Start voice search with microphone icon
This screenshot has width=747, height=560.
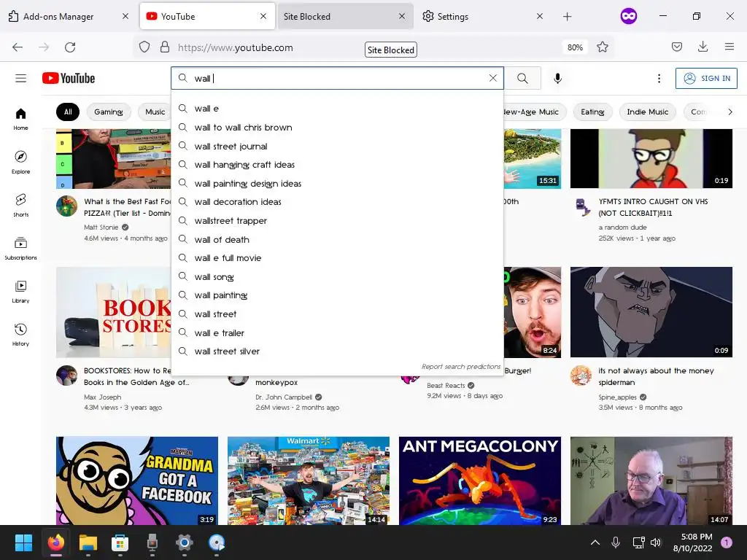point(557,78)
